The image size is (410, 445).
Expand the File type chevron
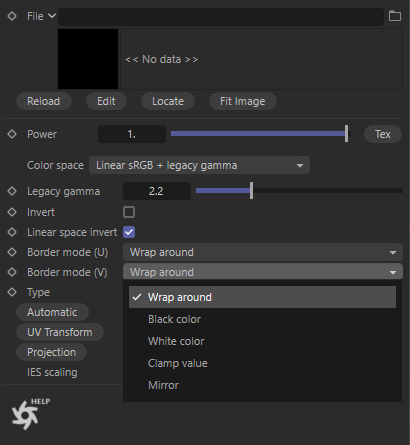point(52,16)
